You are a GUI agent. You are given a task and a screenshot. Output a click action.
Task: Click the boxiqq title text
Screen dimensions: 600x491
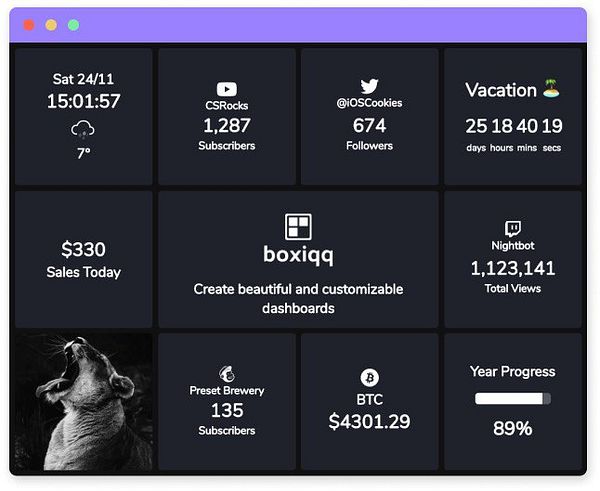point(298,255)
